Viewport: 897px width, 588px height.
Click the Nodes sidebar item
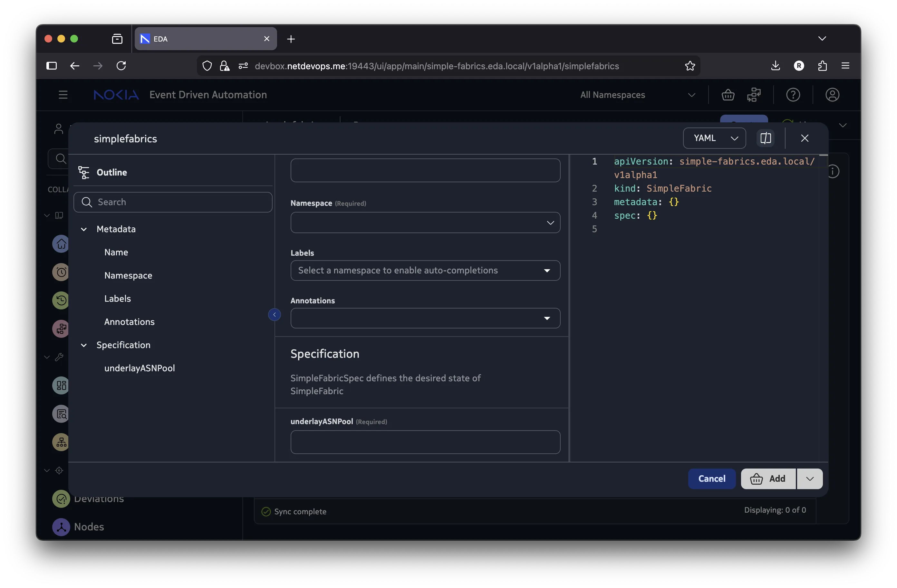pyautogui.click(x=89, y=526)
